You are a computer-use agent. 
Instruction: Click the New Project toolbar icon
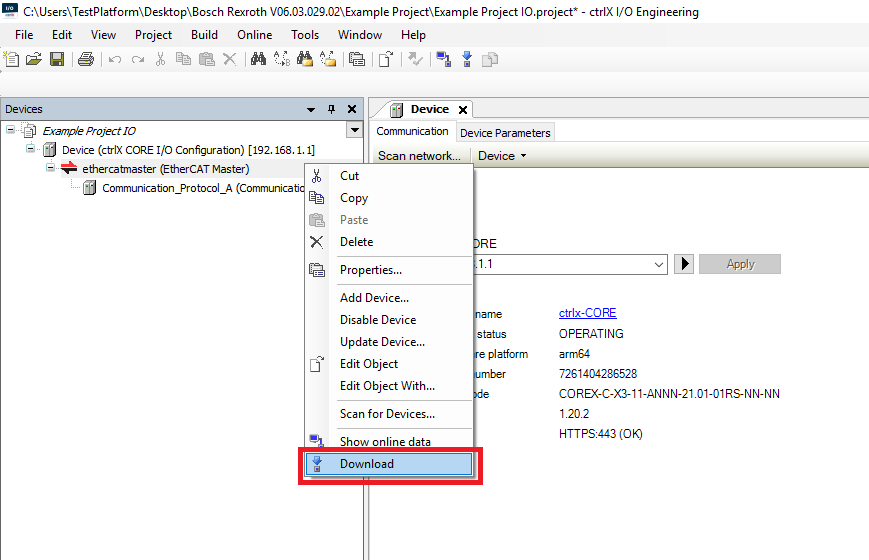click(11, 60)
